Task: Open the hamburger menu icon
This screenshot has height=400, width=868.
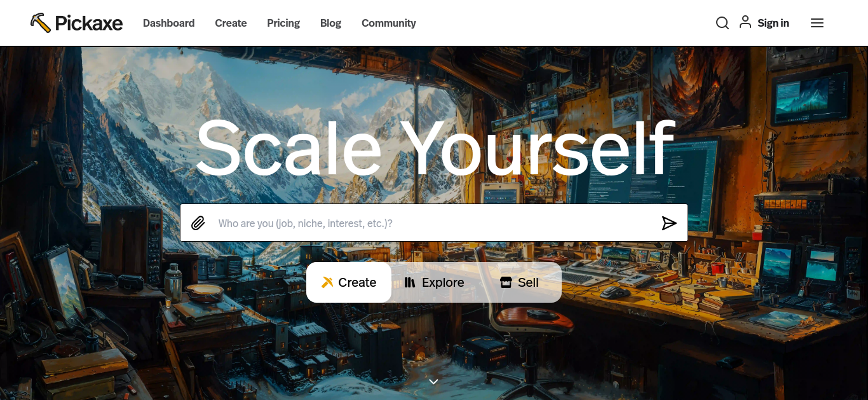Action: coord(817,23)
